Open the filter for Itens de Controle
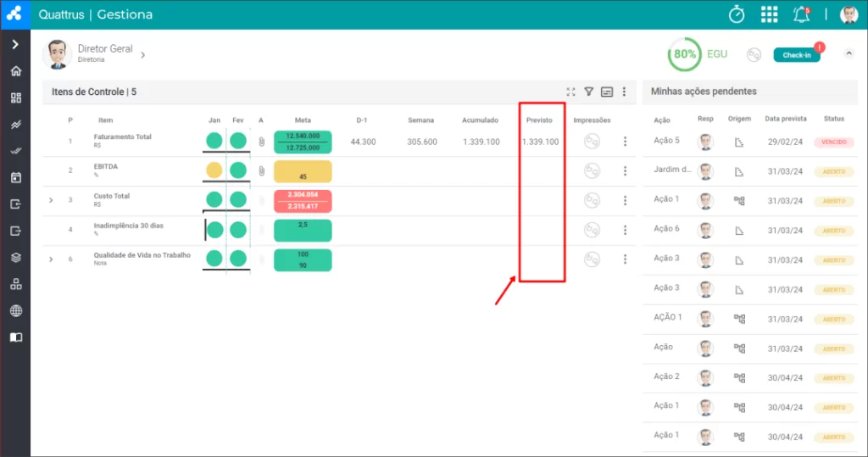 pos(589,92)
